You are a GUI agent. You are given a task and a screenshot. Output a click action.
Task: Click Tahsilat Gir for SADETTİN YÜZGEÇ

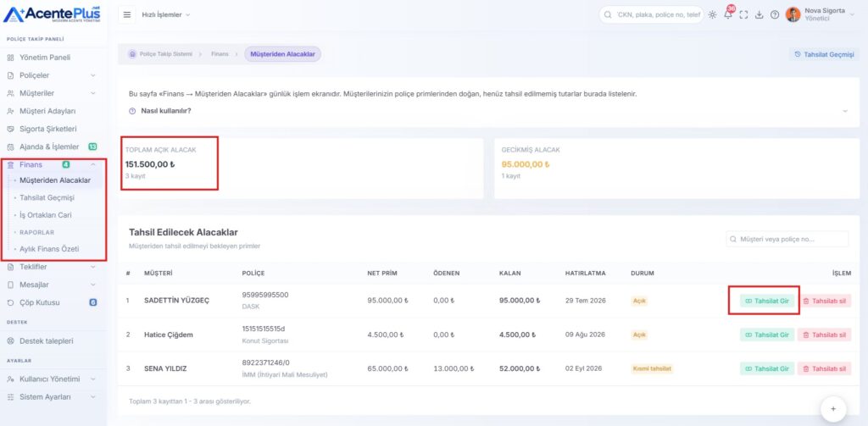(766, 301)
